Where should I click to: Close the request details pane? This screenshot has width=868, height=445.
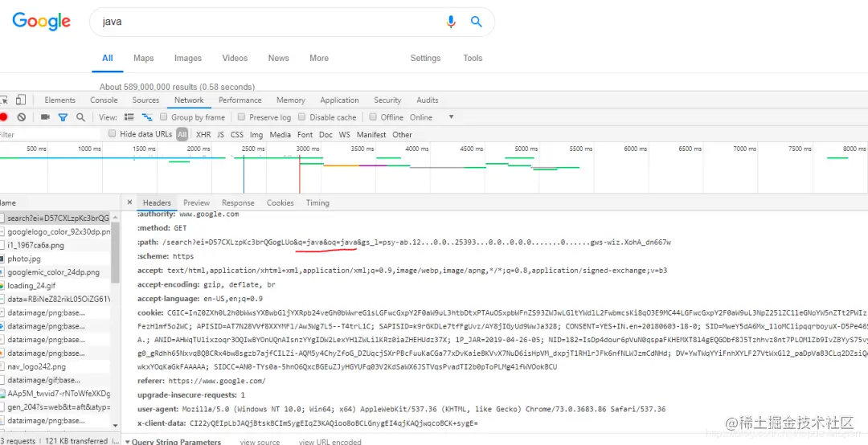coord(129,202)
